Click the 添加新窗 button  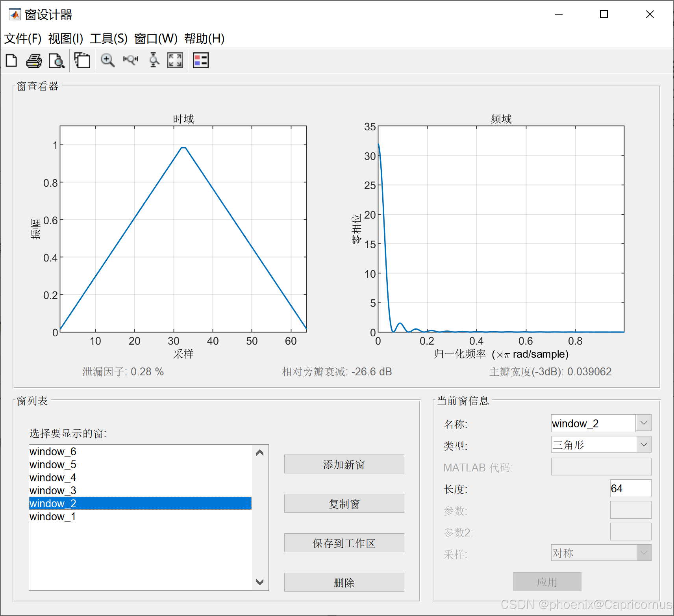pyautogui.click(x=344, y=464)
